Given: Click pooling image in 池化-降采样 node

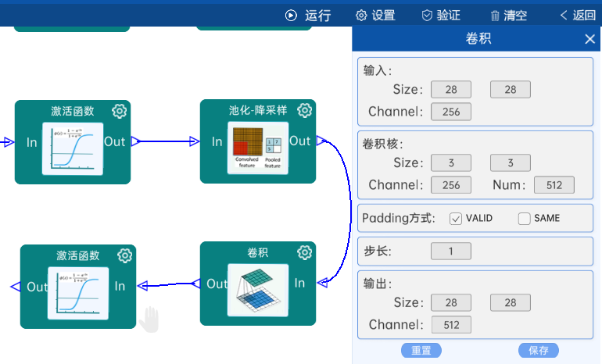Looking at the screenshot, I should 258,148.
